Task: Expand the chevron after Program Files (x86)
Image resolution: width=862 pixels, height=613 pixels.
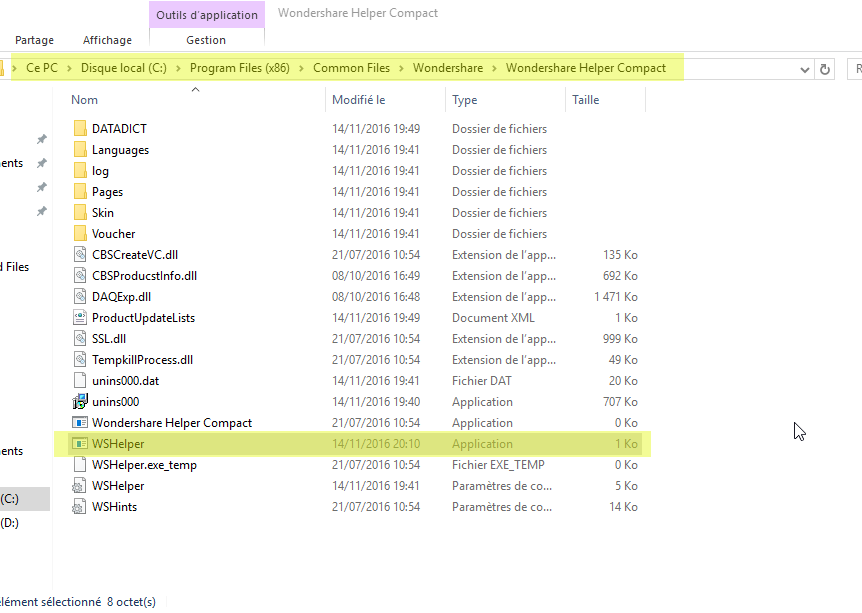Action: point(301,68)
